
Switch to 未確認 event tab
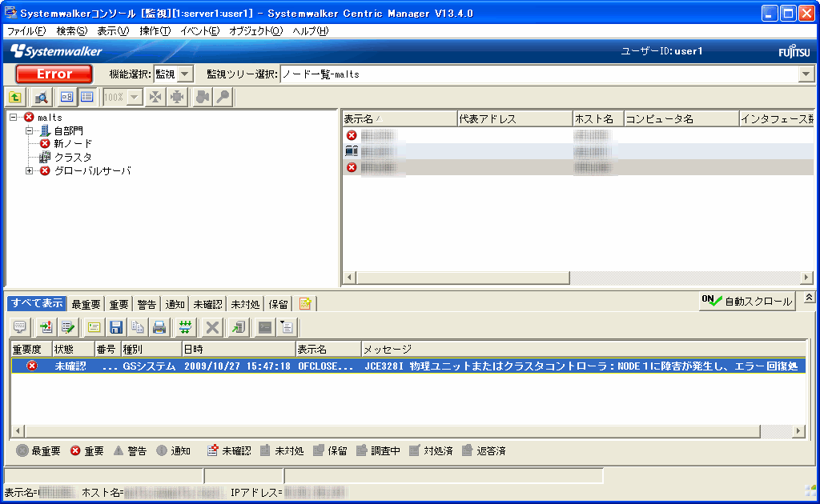tap(207, 304)
